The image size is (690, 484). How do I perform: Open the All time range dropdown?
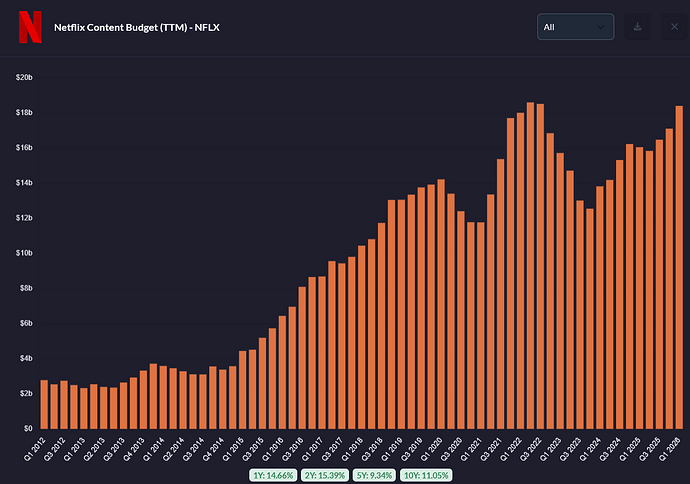575,27
